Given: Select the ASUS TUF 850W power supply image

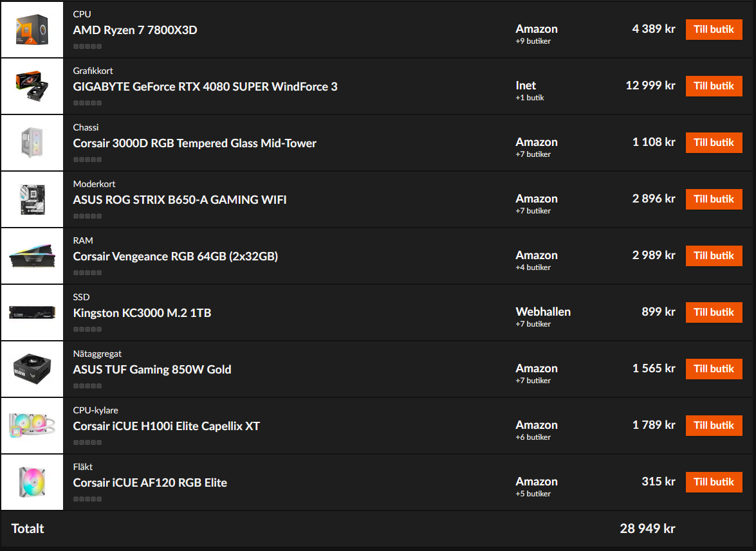Looking at the screenshot, I should tap(32, 369).
